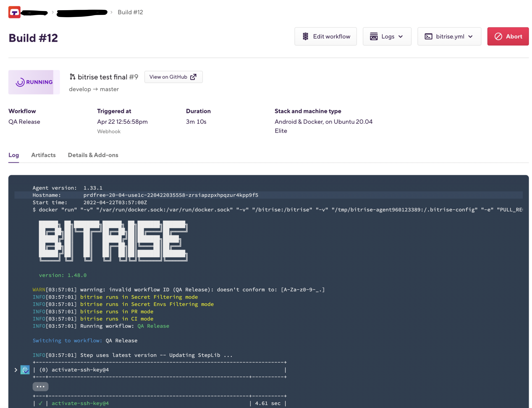Click the redacted app name breadcrumb
Screen dimensions: 532x408
[82, 12]
